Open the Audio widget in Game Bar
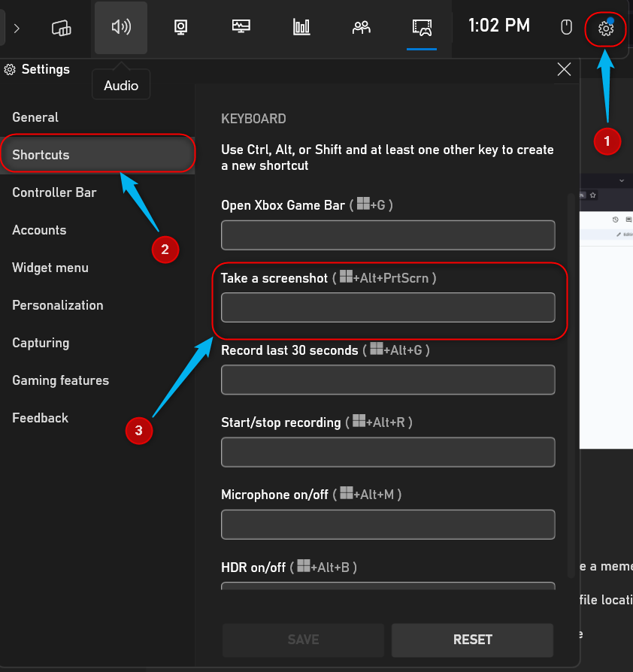Screen dimensions: 633x672 (x=121, y=28)
